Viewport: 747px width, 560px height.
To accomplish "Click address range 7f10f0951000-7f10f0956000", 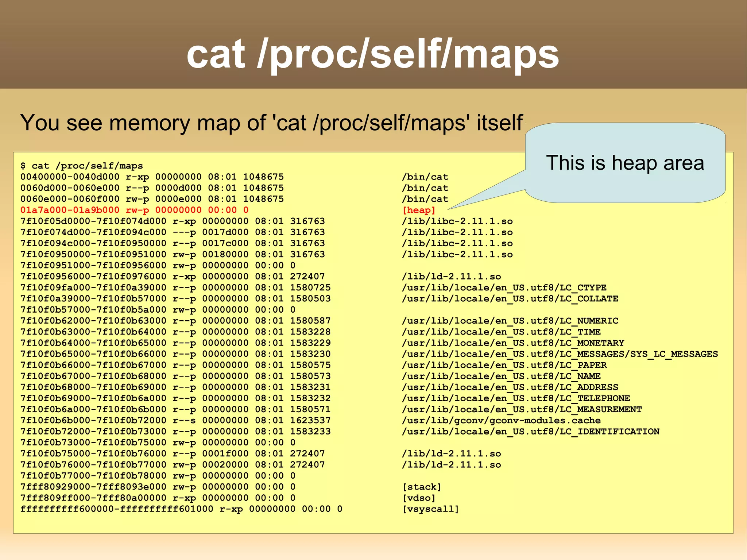I will pyautogui.click(x=93, y=266).
